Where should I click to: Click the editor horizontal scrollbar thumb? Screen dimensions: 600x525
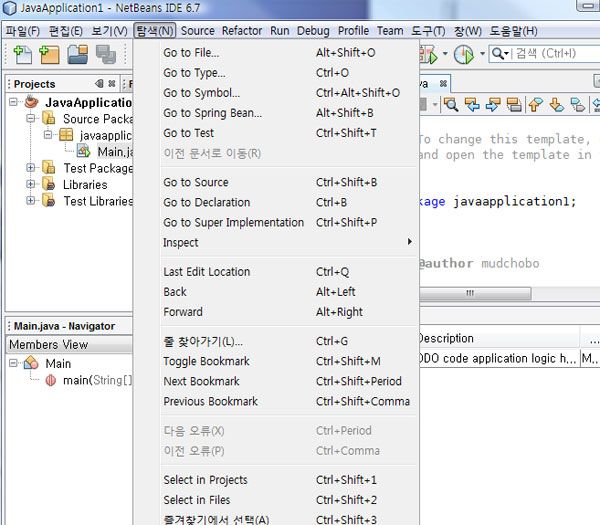coord(475,293)
